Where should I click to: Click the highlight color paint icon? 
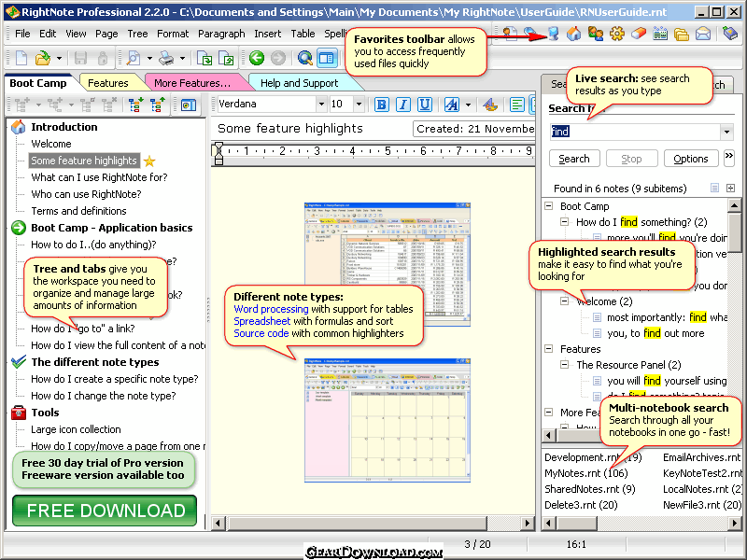tap(489, 105)
